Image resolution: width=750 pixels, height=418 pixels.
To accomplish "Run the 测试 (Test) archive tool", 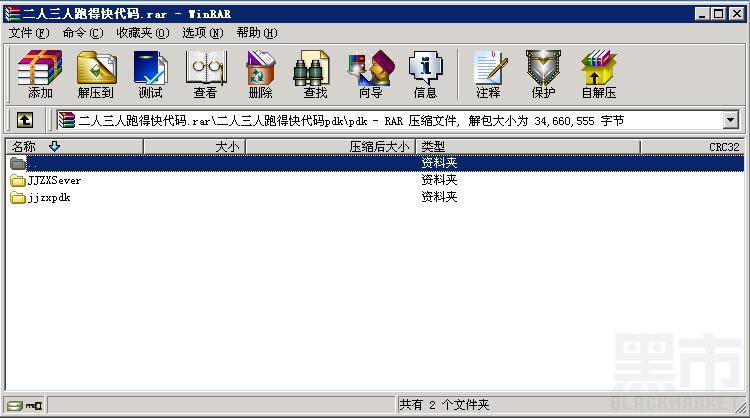I will (150, 74).
